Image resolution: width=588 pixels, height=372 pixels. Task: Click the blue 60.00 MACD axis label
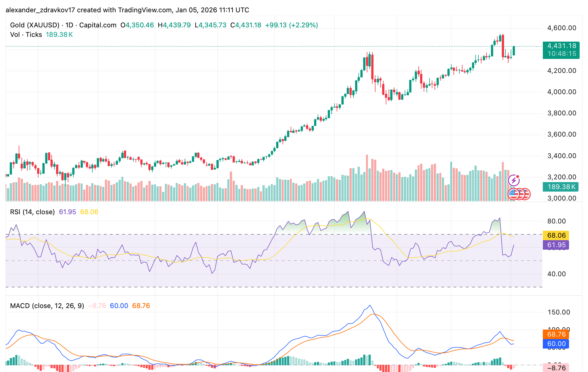(x=556, y=344)
